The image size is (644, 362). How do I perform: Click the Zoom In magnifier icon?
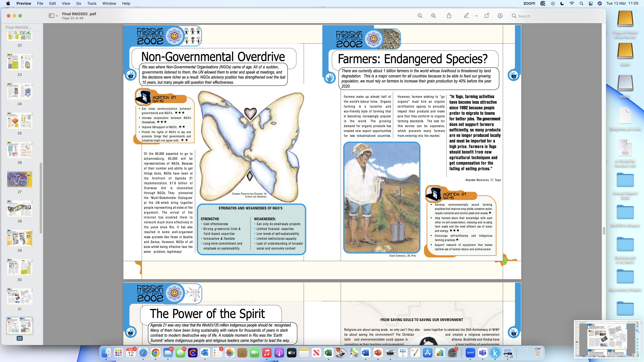tap(433, 16)
